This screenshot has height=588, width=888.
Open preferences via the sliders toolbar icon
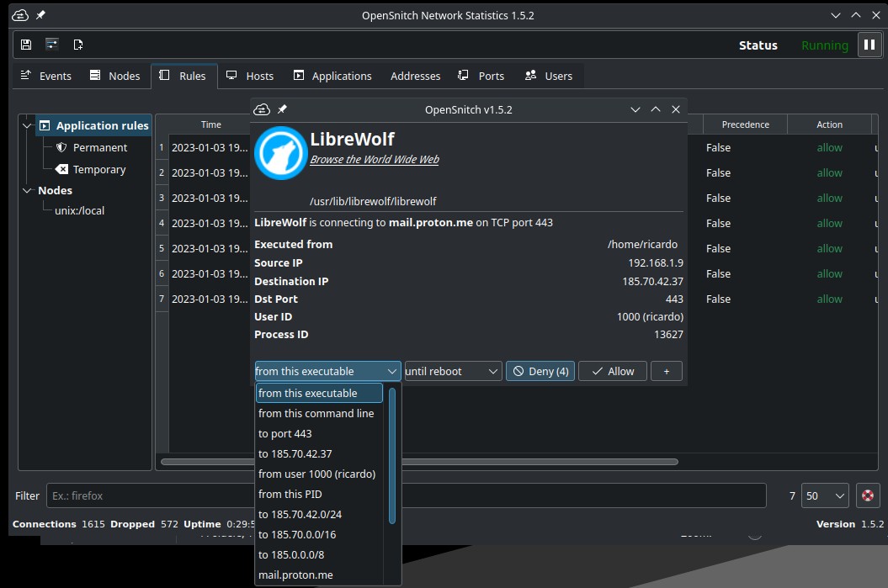pyautogui.click(x=52, y=44)
